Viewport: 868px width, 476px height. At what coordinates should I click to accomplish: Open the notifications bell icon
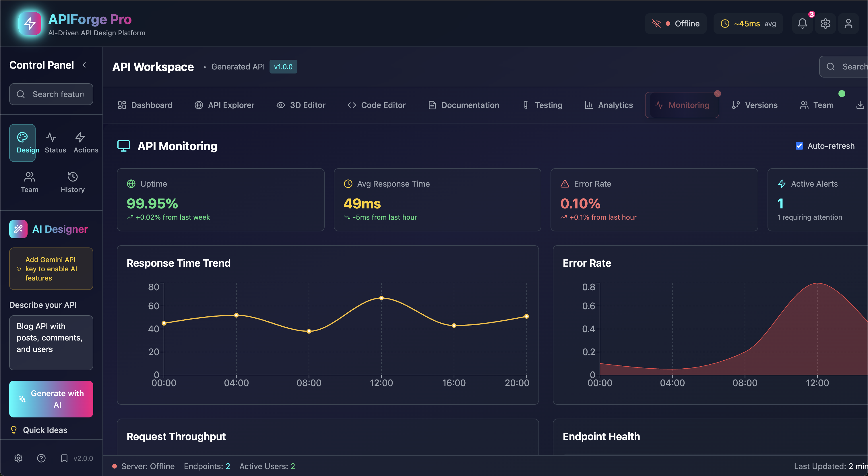(x=802, y=24)
